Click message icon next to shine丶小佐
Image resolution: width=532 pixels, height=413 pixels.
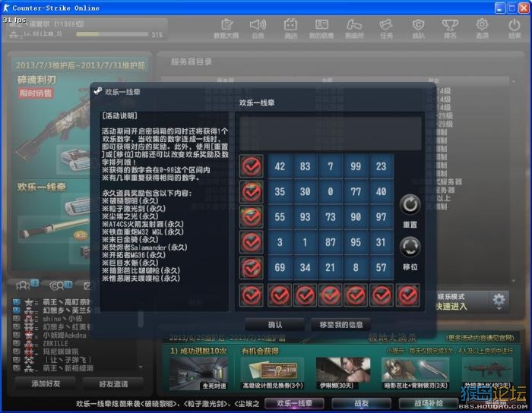pyautogui.click(x=16, y=318)
